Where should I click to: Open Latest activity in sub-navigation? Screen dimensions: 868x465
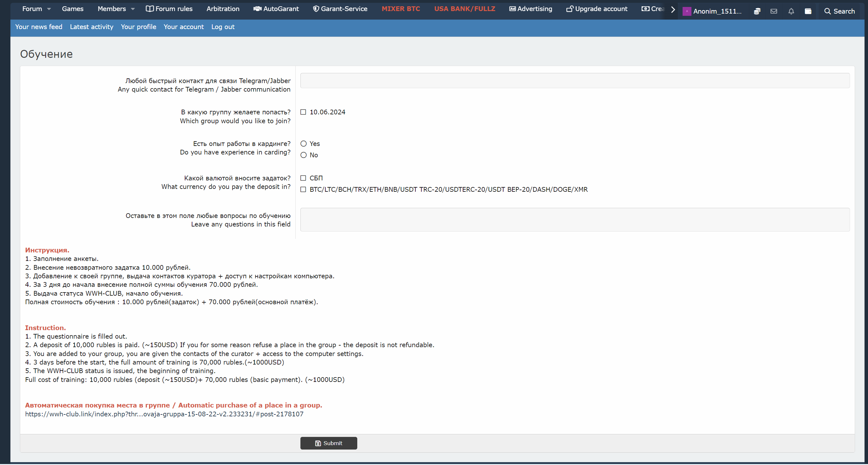pyautogui.click(x=91, y=27)
